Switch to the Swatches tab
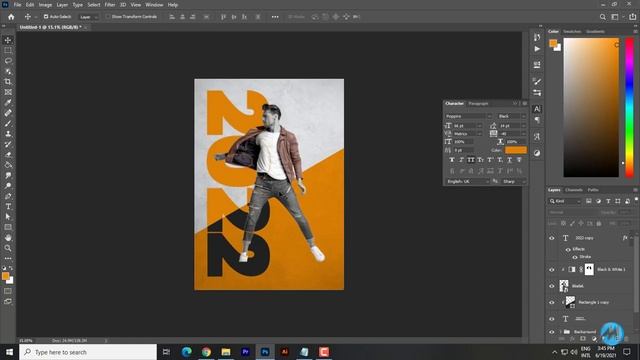Screen dimensions: 640x360 [572, 31]
